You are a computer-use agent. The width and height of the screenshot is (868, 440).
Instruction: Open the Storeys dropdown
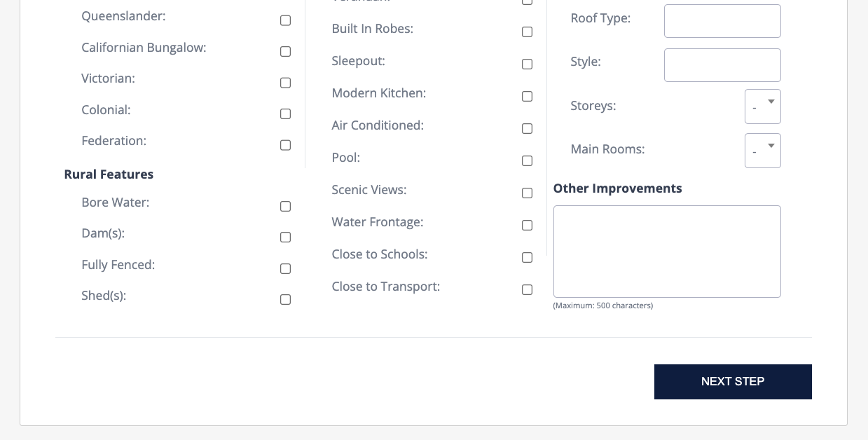click(762, 106)
